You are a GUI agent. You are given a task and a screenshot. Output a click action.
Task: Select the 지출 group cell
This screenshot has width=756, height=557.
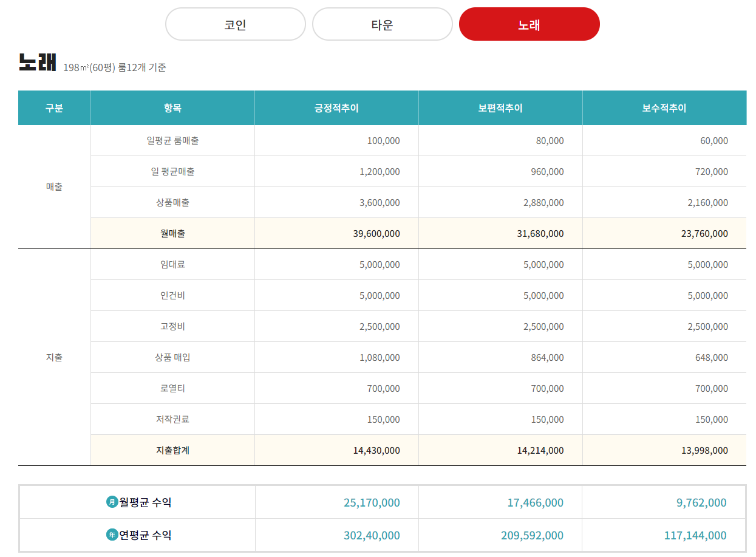coord(53,357)
